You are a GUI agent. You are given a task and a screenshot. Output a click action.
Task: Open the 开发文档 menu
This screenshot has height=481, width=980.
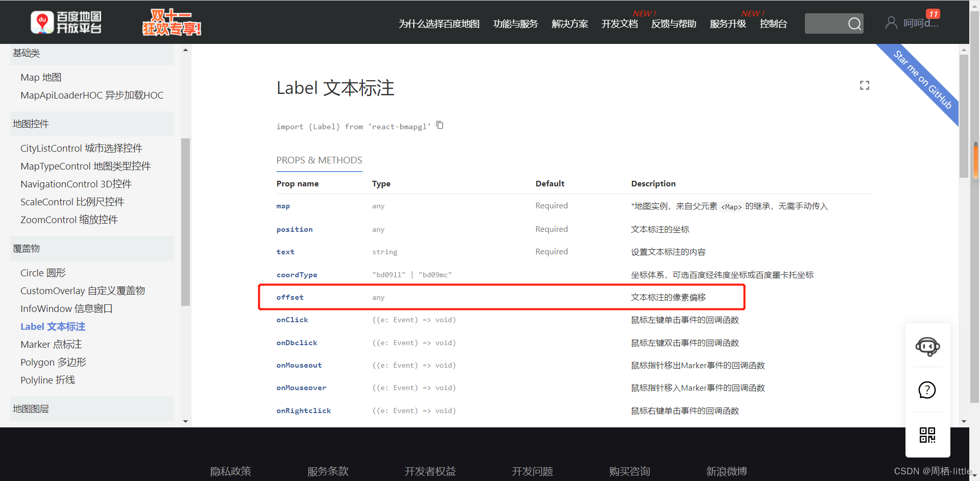coord(619,24)
